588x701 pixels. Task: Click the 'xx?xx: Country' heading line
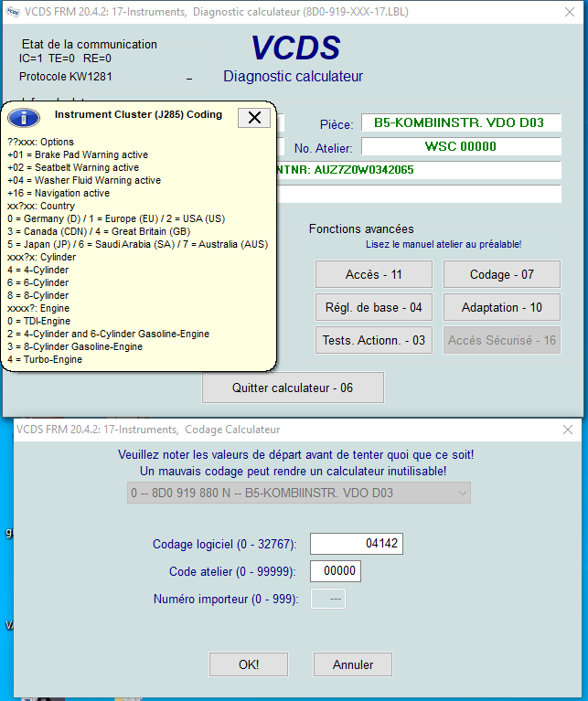pyautogui.click(x=41, y=207)
